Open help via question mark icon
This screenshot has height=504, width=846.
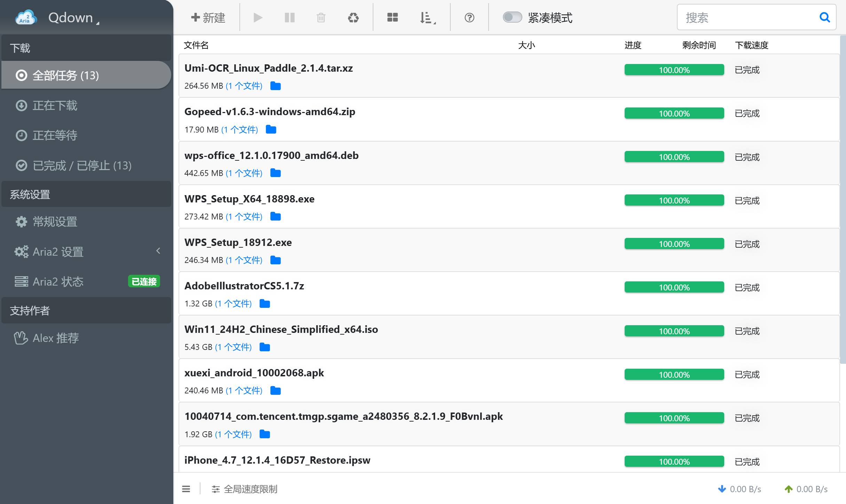[x=469, y=17]
